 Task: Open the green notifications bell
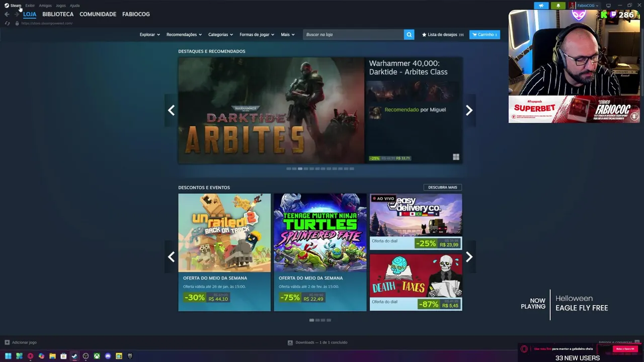(558, 6)
